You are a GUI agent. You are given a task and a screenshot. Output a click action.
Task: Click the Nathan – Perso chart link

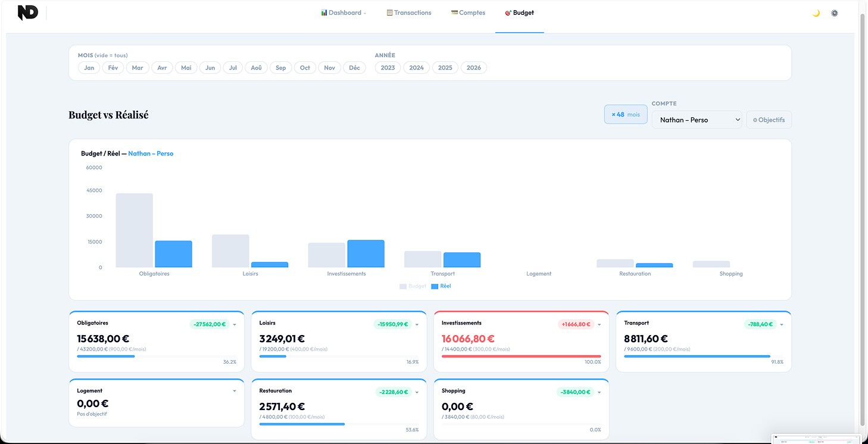[151, 154]
